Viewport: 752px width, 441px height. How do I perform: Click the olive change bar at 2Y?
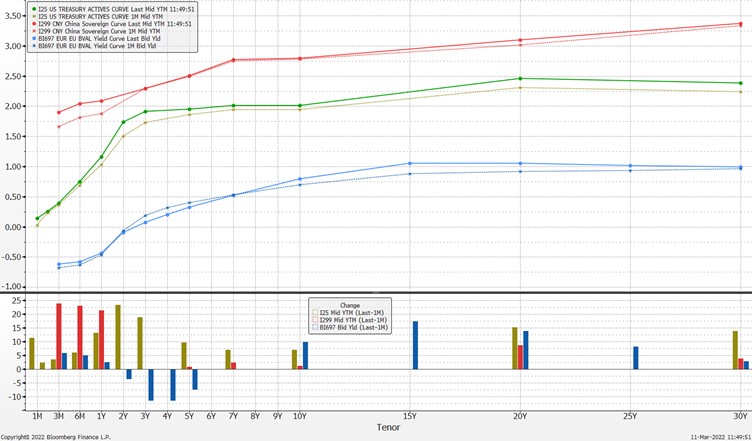[x=118, y=337]
